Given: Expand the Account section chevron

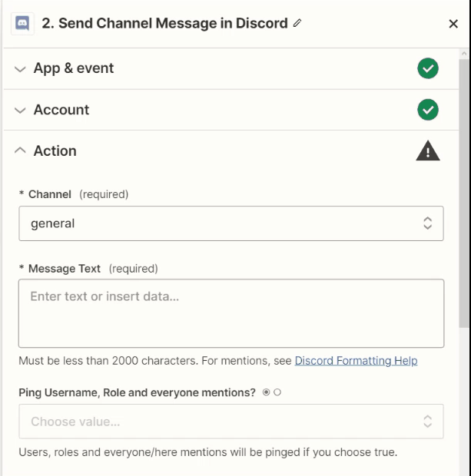Looking at the screenshot, I should (20, 111).
